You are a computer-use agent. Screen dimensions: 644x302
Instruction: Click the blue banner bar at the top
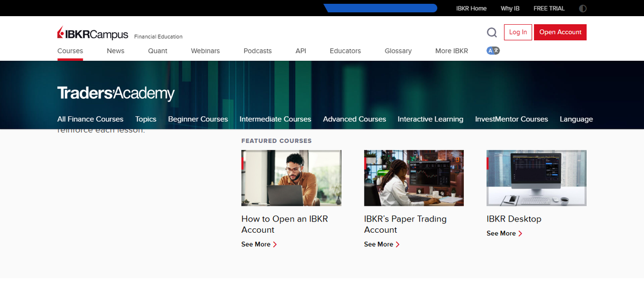(380, 8)
